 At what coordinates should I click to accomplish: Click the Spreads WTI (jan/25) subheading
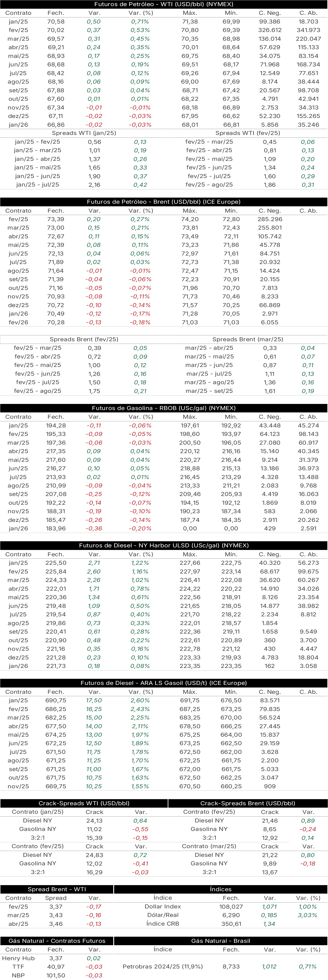tap(84, 133)
